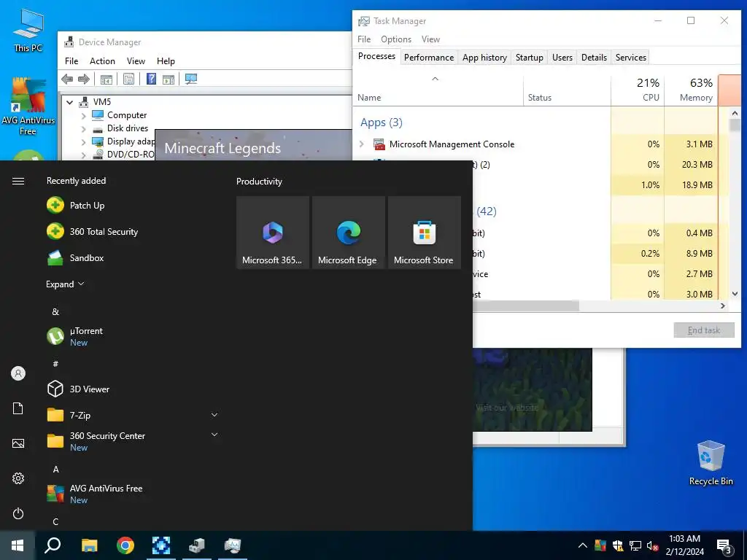Image resolution: width=747 pixels, height=560 pixels.
Task: Open Recycle Bin on desktop
Action: point(711,463)
